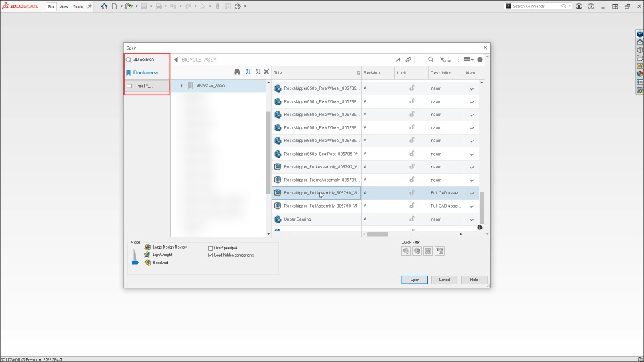Image resolution: width=644 pixels, height=362 pixels.
Task: Click the first Quick Filter parts icon
Action: click(x=406, y=251)
